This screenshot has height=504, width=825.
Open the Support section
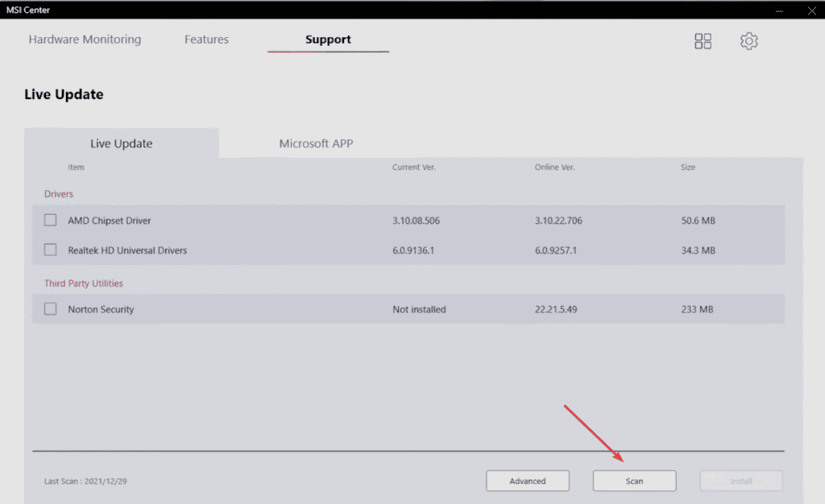[x=327, y=39]
